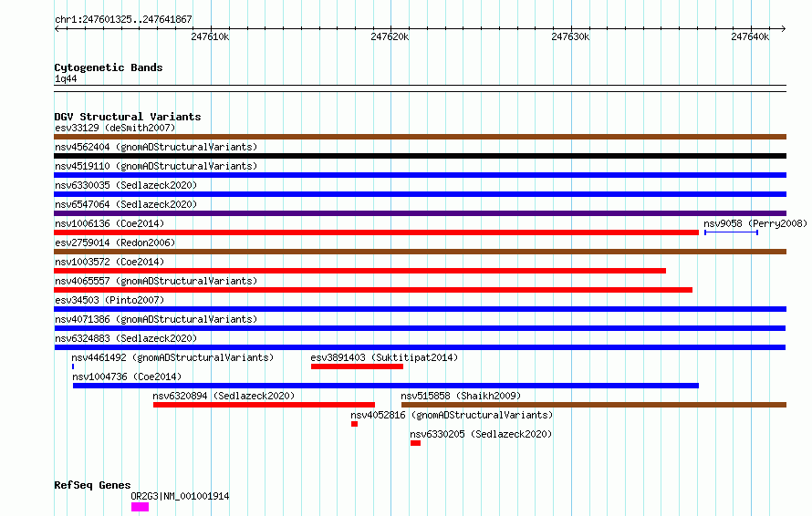Open the nsv1003572 (Coe2014) label
Viewport: 812px width, 516px height.
pyautogui.click(x=109, y=262)
